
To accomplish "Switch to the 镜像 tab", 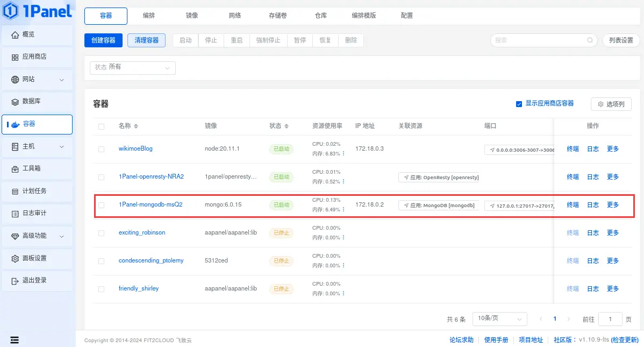I will (x=191, y=16).
